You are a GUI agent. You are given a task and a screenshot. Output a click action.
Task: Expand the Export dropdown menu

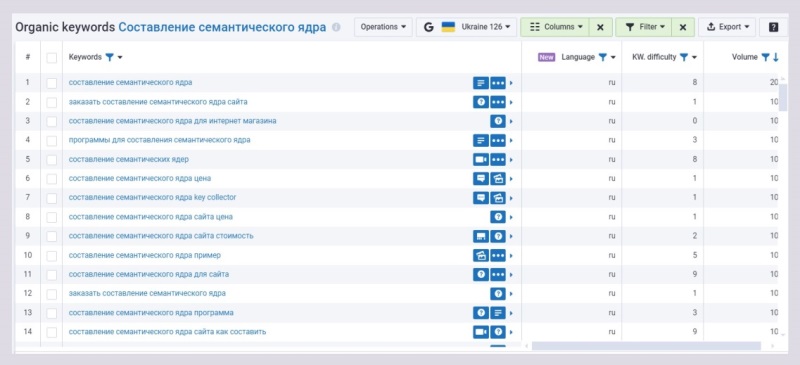pos(727,27)
